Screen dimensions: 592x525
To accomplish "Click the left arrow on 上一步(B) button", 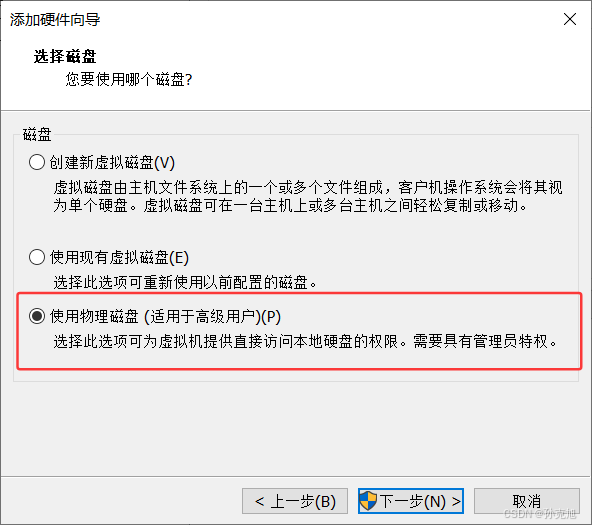I will tap(259, 501).
